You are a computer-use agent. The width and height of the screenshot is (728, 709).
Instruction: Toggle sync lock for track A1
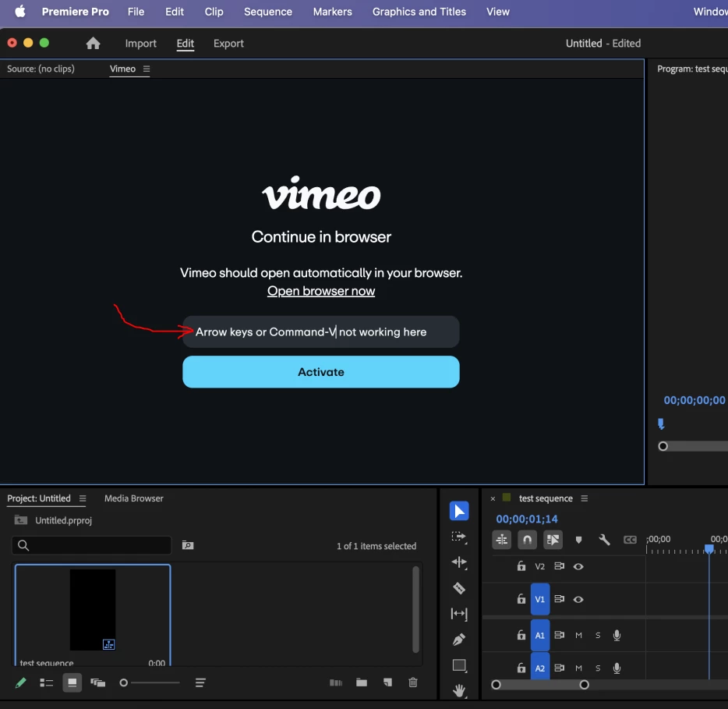[x=559, y=635]
